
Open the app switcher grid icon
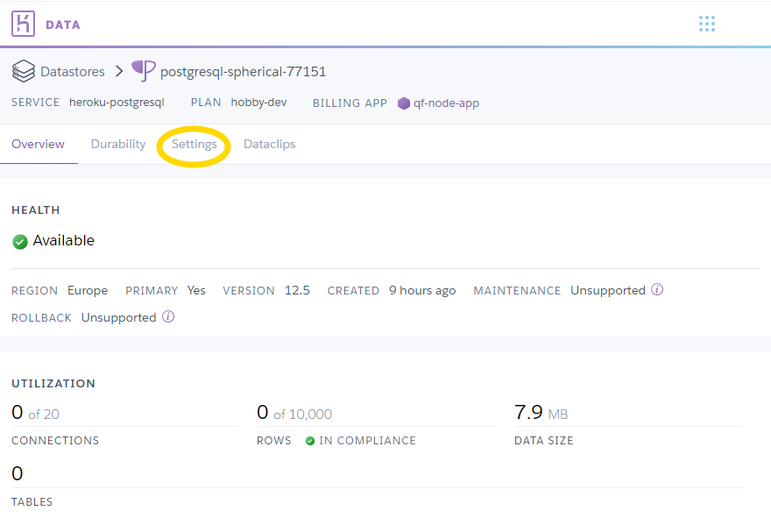tap(707, 24)
